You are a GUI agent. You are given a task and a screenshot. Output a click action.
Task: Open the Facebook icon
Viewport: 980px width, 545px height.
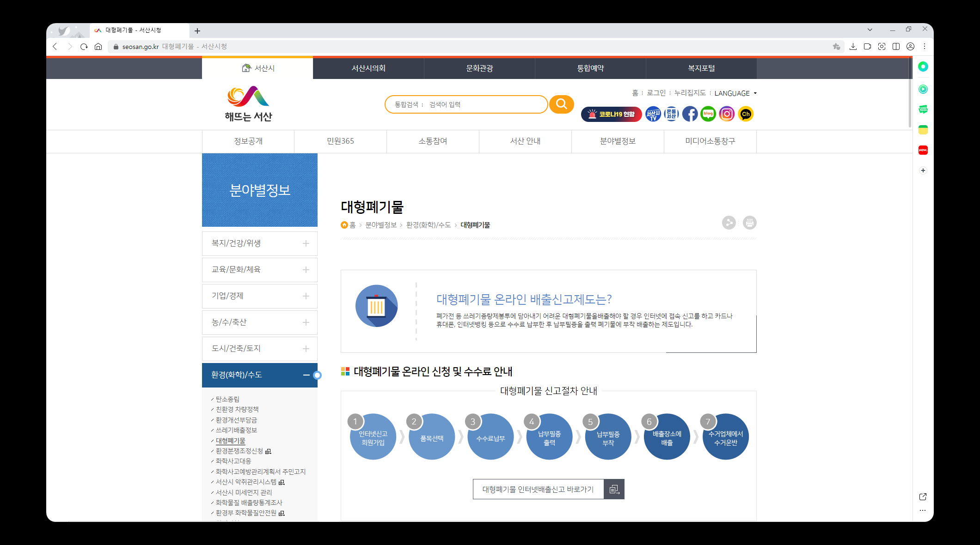coord(690,114)
